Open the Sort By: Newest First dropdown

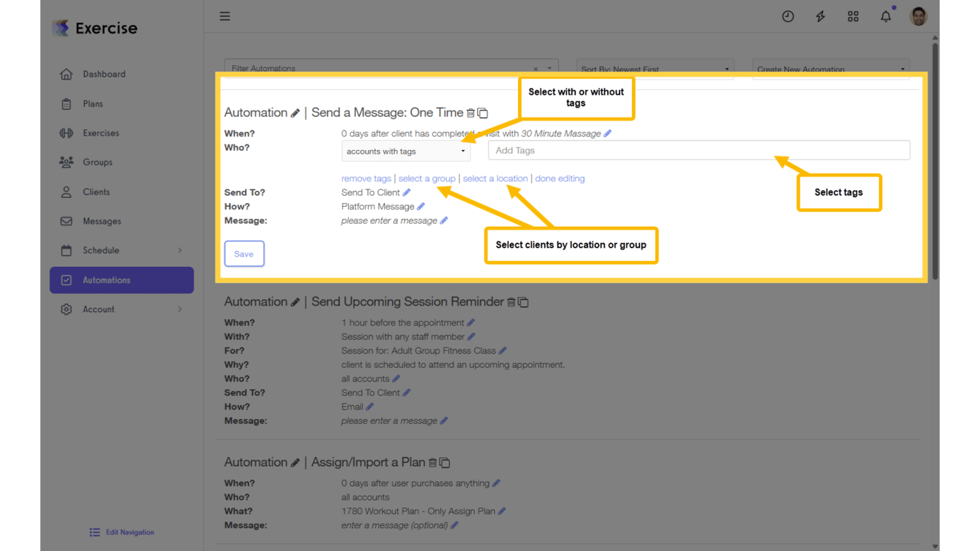(654, 69)
